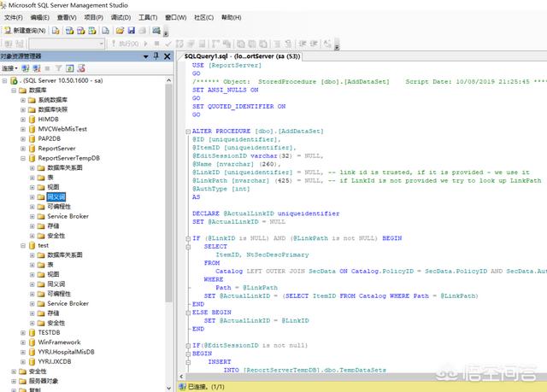Click the Connect Object Explorer icon
The image size is (547, 392).
pyautogui.click(x=26, y=68)
